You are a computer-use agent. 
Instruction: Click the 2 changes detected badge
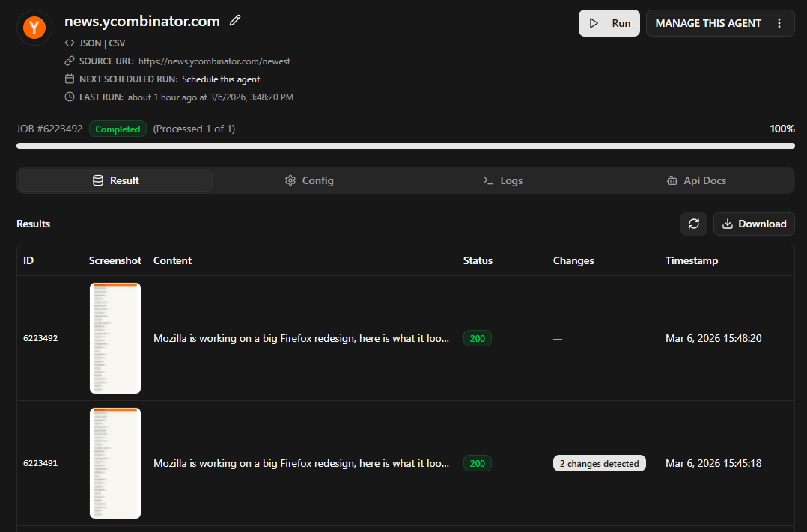coord(599,463)
